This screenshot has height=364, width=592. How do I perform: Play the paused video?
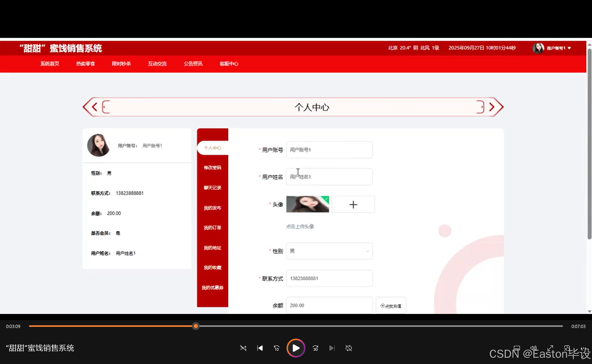tap(296, 348)
